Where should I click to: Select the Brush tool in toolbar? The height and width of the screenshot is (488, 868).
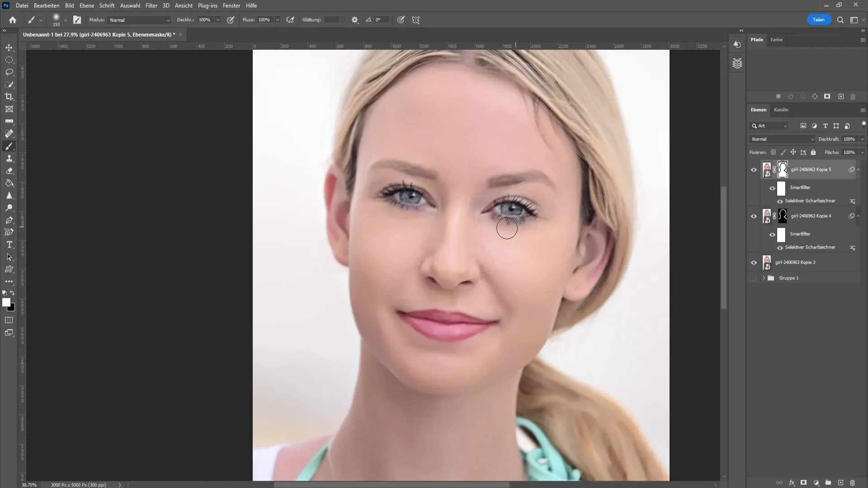(9, 146)
